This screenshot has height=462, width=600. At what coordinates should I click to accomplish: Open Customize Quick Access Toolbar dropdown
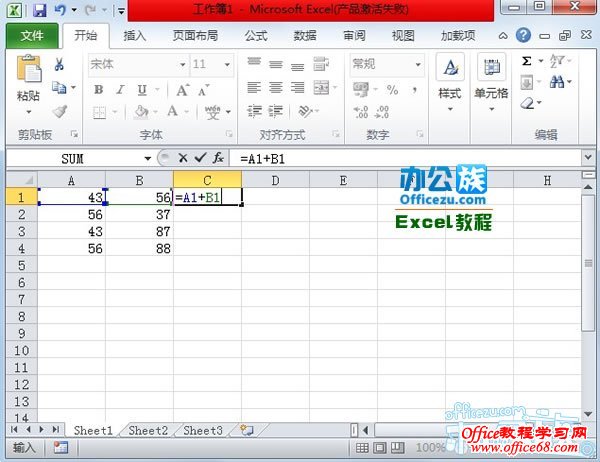pos(121,11)
